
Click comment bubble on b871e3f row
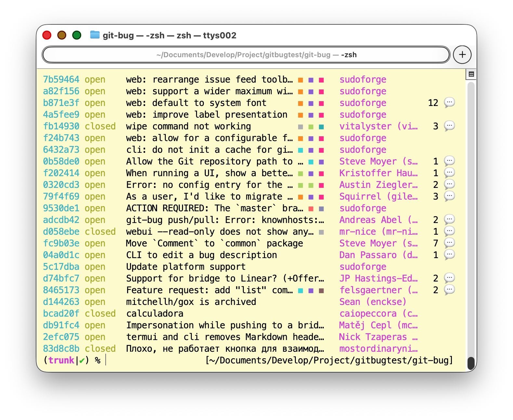pos(449,103)
